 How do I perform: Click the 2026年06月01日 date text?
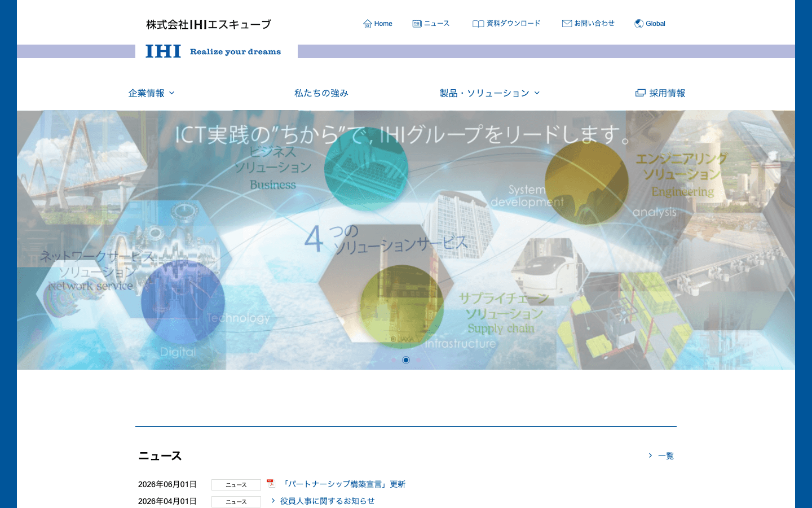[x=167, y=484]
